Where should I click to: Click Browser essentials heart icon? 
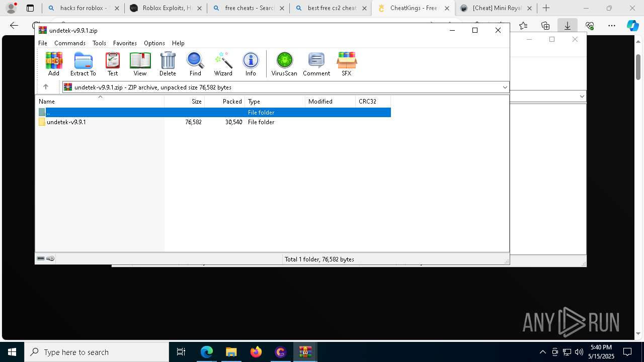pyautogui.click(x=590, y=26)
